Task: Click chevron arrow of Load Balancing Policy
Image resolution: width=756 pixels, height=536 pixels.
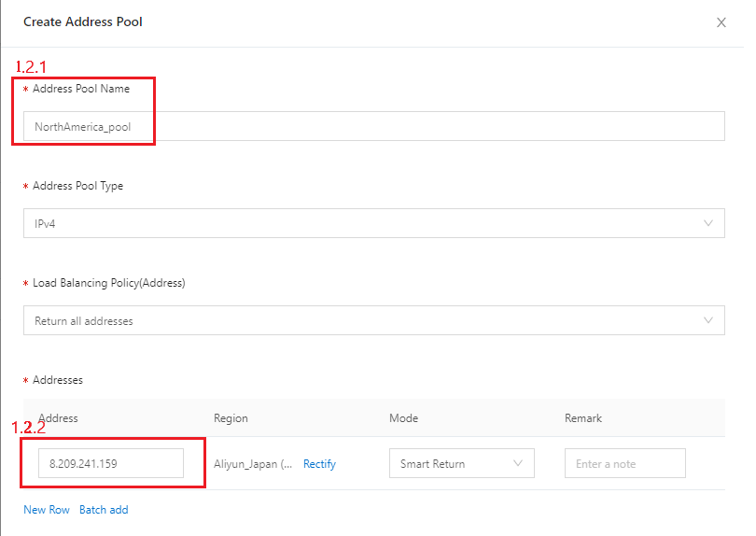Action: 709,320
